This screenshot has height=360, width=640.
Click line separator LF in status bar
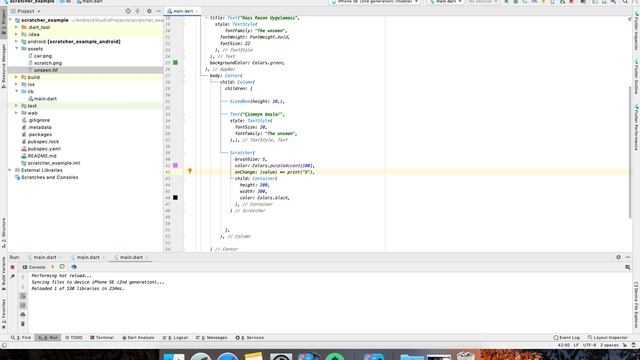click(x=576, y=345)
